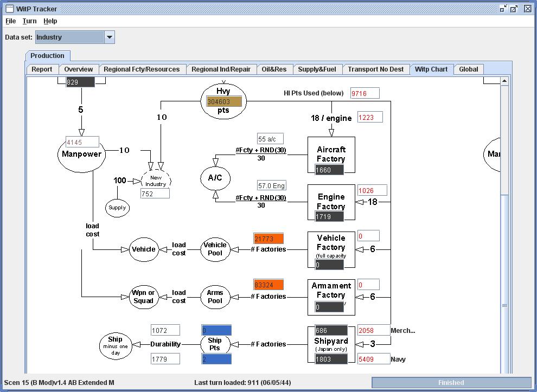Image resolution: width=537 pixels, height=392 pixels.
Task: Click the orange arms pool value 83324
Action: tap(268, 285)
